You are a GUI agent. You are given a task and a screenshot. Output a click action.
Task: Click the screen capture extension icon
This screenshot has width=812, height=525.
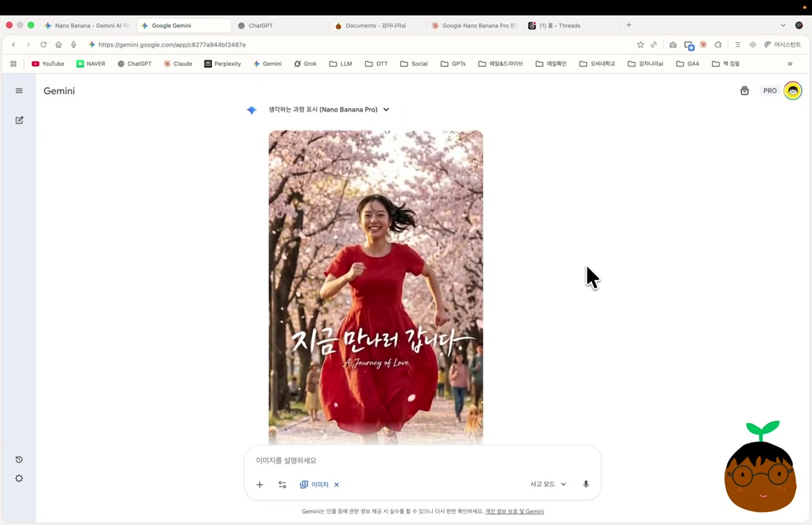pyautogui.click(x=689, y=45)
